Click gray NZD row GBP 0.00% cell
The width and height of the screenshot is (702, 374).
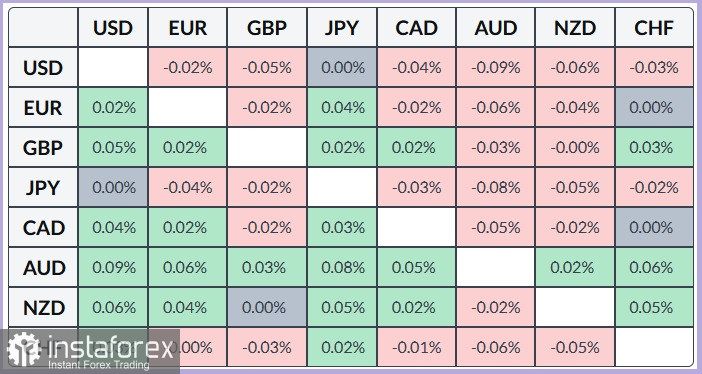pos(267,307)
